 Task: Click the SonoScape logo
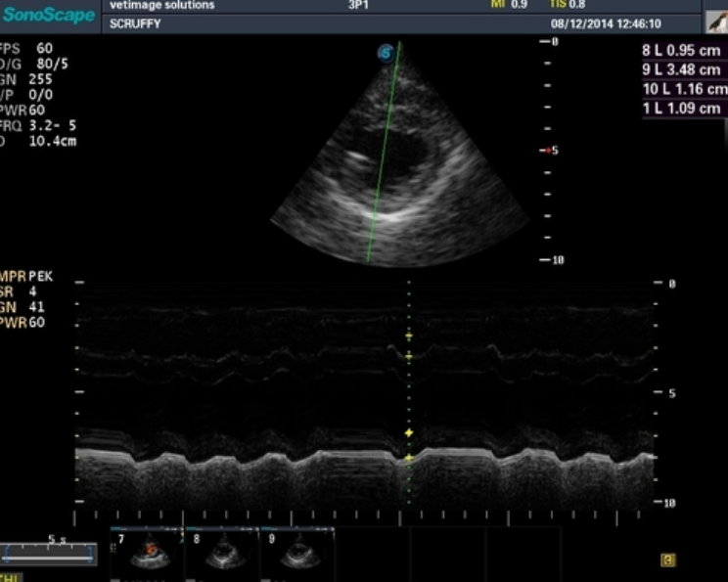tap(49, 15)
